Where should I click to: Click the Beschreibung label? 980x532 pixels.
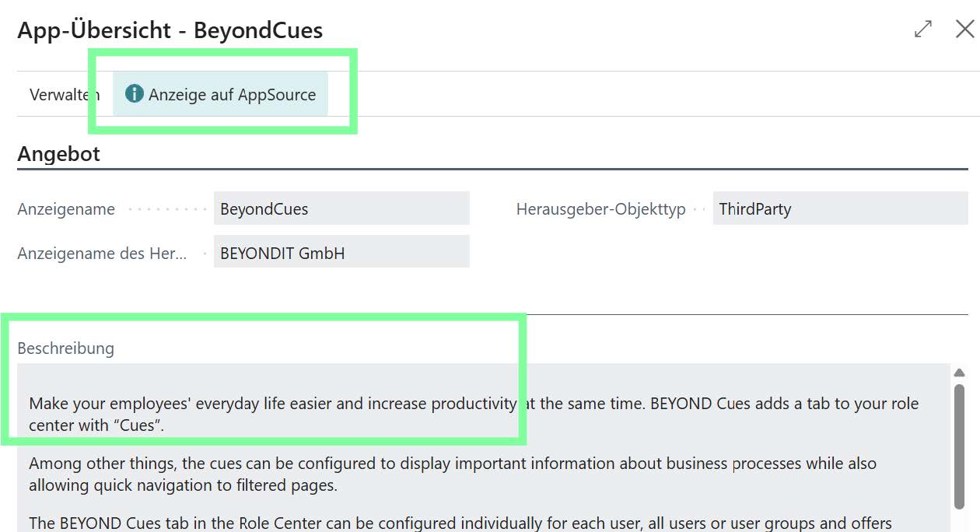[x=66, y=348]
